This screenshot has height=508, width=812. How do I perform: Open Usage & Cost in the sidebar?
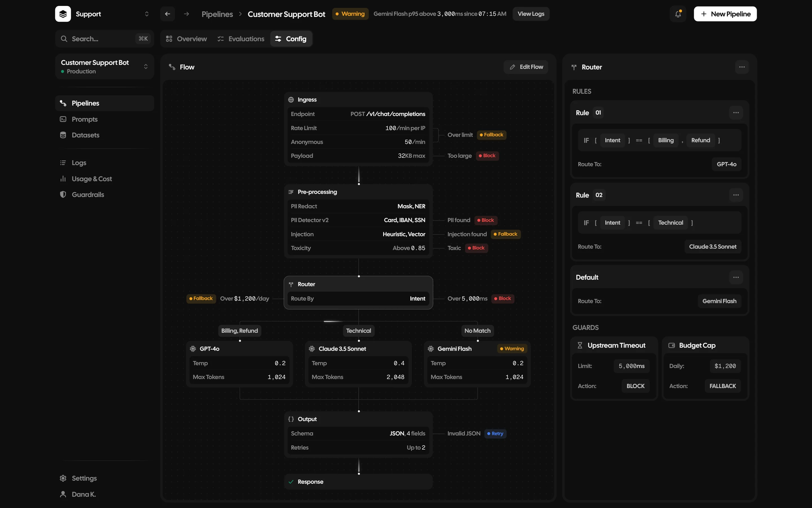tap(104, 179)
